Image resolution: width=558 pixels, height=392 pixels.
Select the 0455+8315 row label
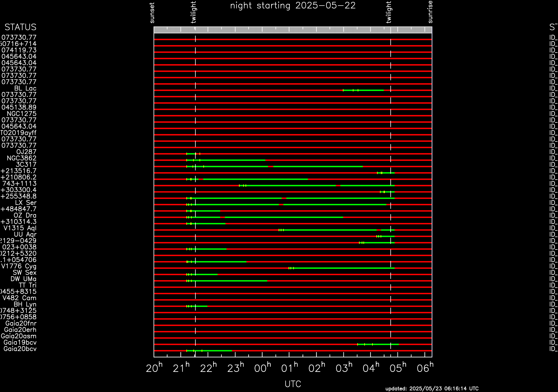point(18,292)
